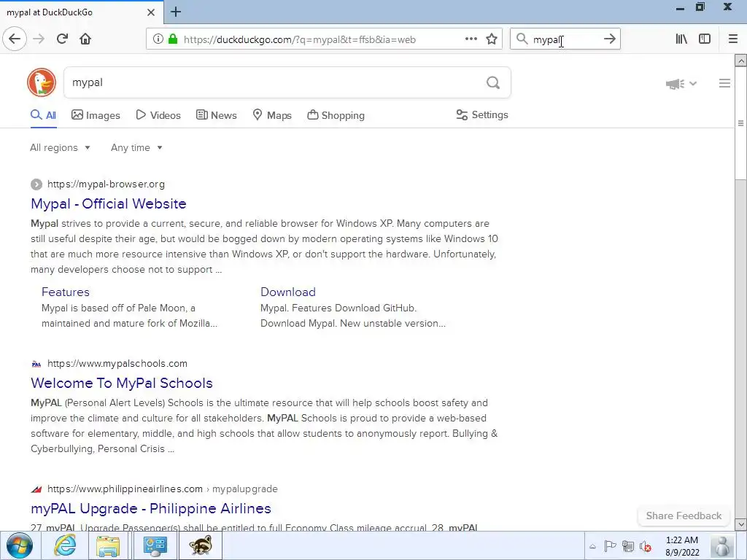
Task: Open Action Center flag tray icon
Action: (610, 546)
